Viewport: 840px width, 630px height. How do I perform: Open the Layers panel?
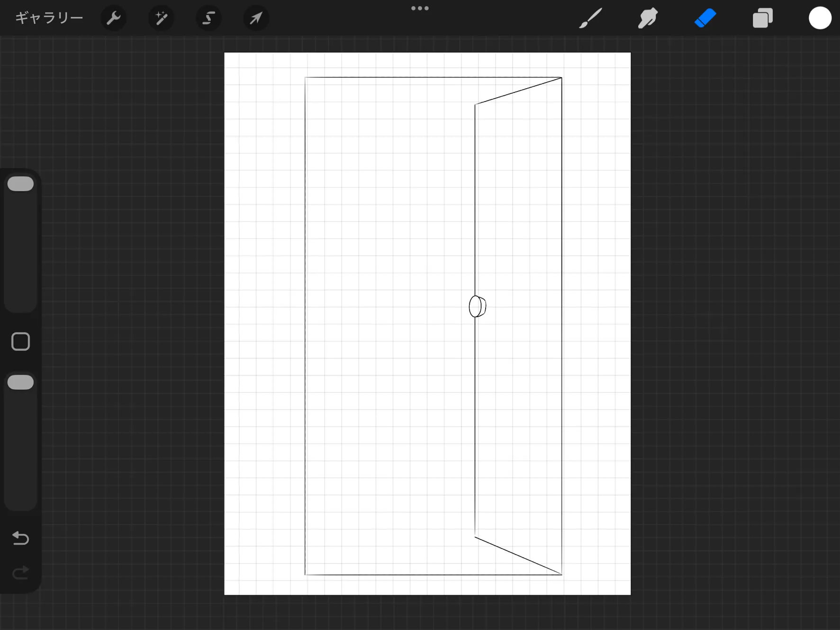[x=763, y=18]
